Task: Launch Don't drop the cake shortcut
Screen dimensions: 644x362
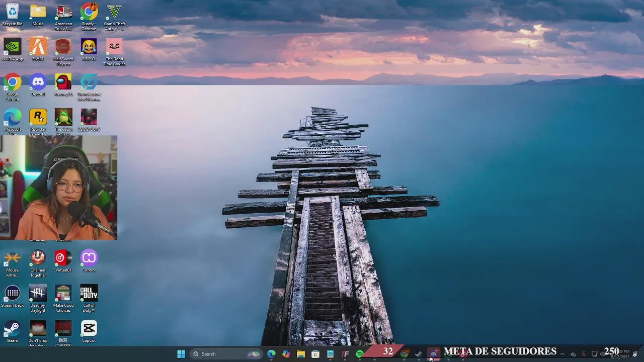Action: [x=38, y=333]
